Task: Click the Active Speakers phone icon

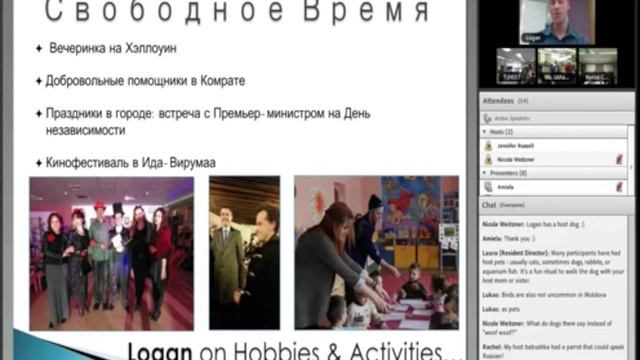Action: (487, 119)
